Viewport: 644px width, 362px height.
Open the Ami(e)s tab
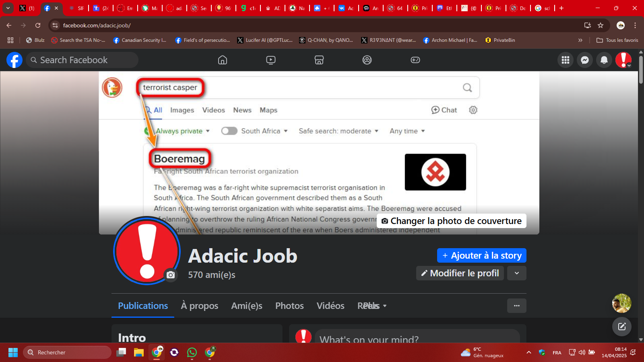[x=247, y=306]
